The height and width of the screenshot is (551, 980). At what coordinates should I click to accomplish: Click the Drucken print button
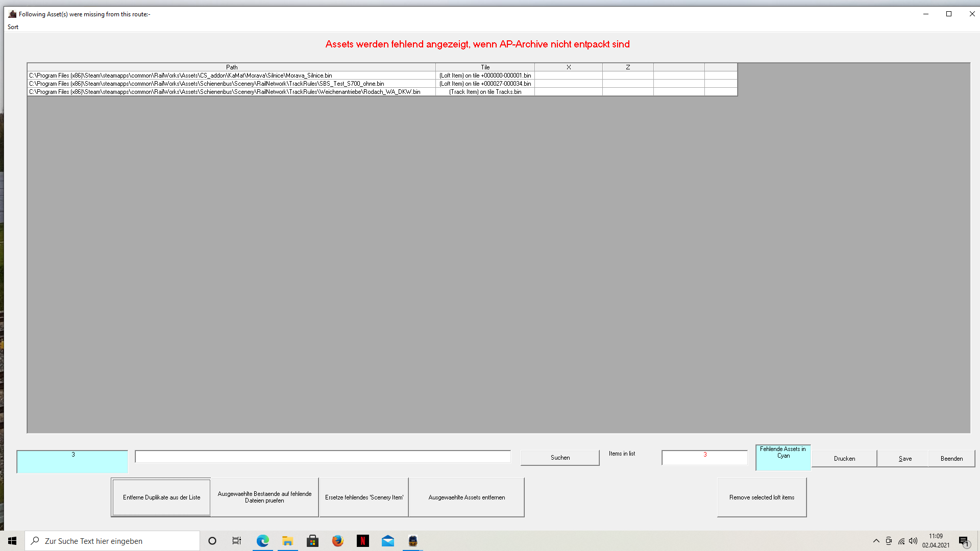(844, 459)
